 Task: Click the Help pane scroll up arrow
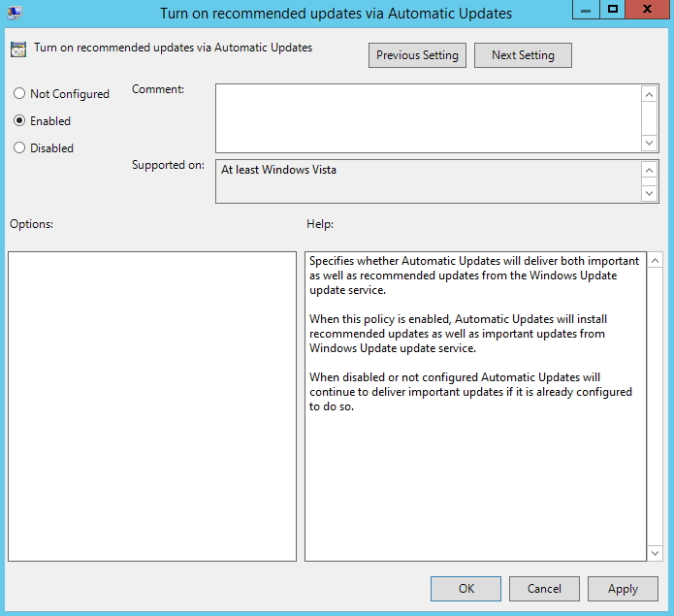tap(655, 261)
